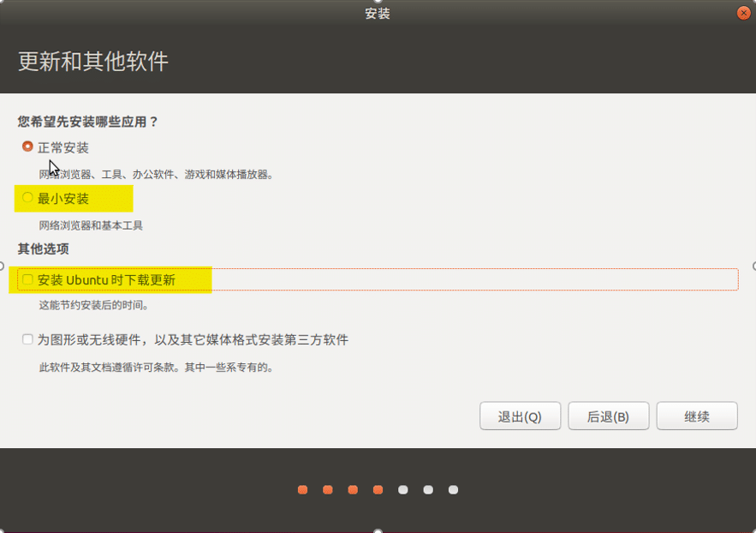Click the first orange progress dot

302,490
